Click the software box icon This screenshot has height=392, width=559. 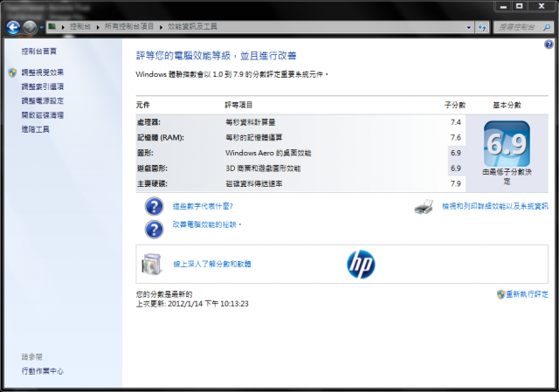click(x=152, y=265)
